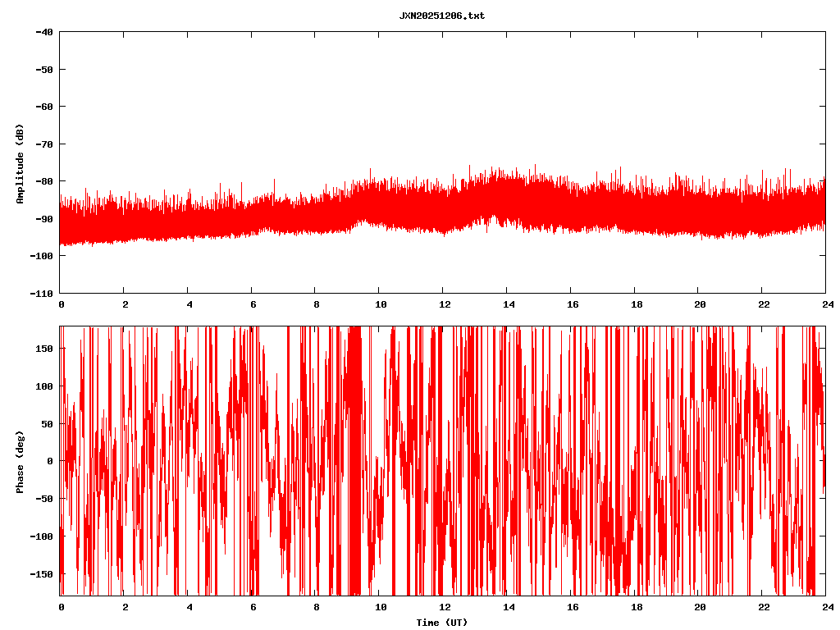Viewport: 840px width, 630px height.
Task: Click hour 24 under the amplitude plot
Action: (x=825, y=304)
